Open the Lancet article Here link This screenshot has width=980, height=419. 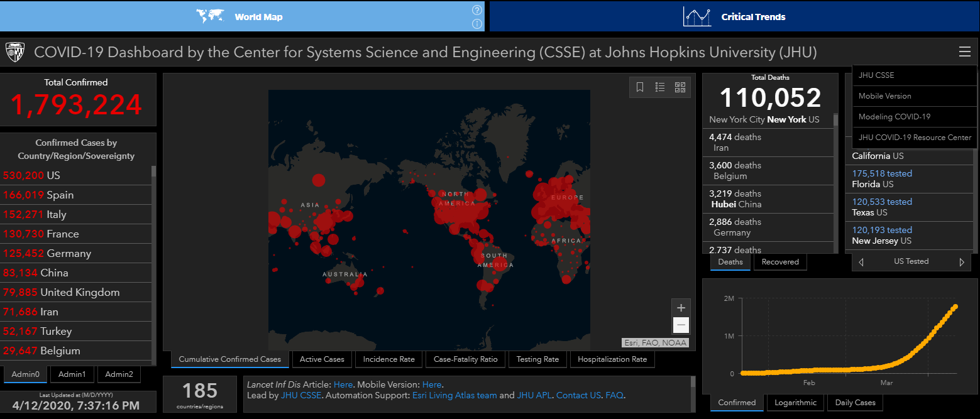pos(343,384)
